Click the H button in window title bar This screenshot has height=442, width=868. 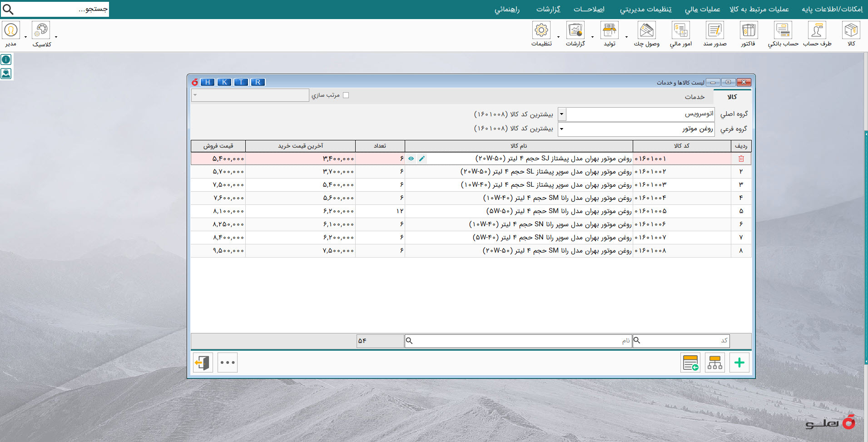pos(208,82)
